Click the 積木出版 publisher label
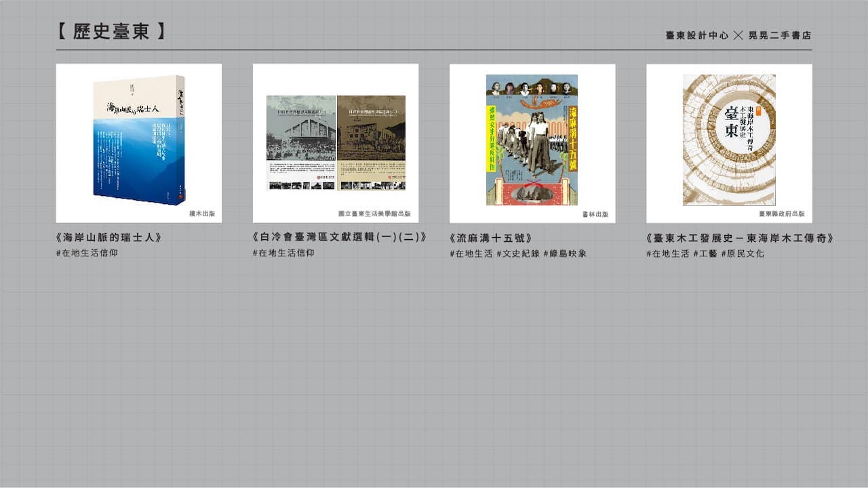 point(202,213)
